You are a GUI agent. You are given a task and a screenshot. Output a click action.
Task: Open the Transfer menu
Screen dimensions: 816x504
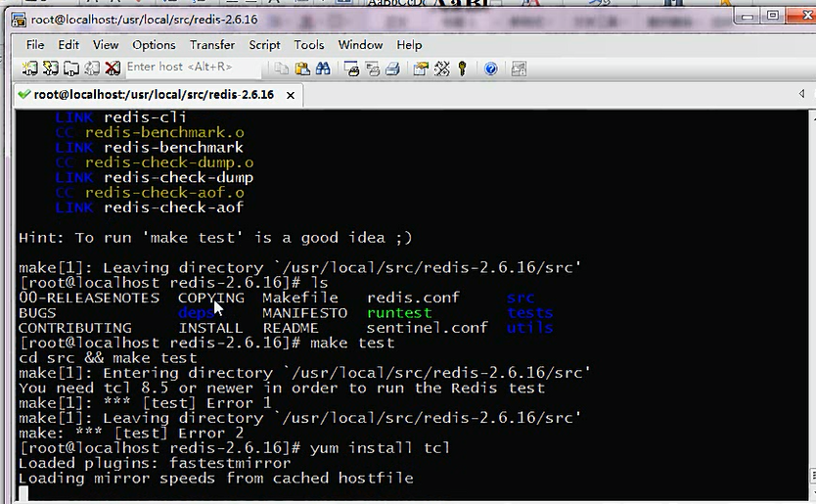point(211,45)
